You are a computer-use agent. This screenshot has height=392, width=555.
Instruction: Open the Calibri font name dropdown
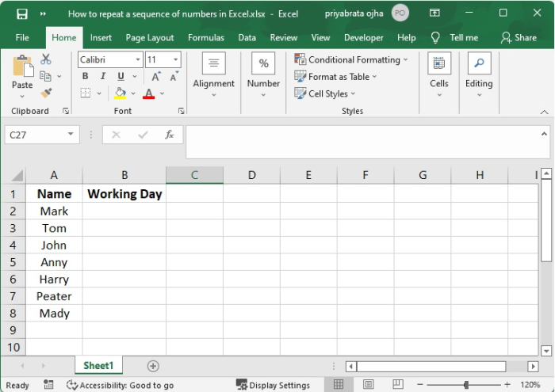[x=138, y=59]
